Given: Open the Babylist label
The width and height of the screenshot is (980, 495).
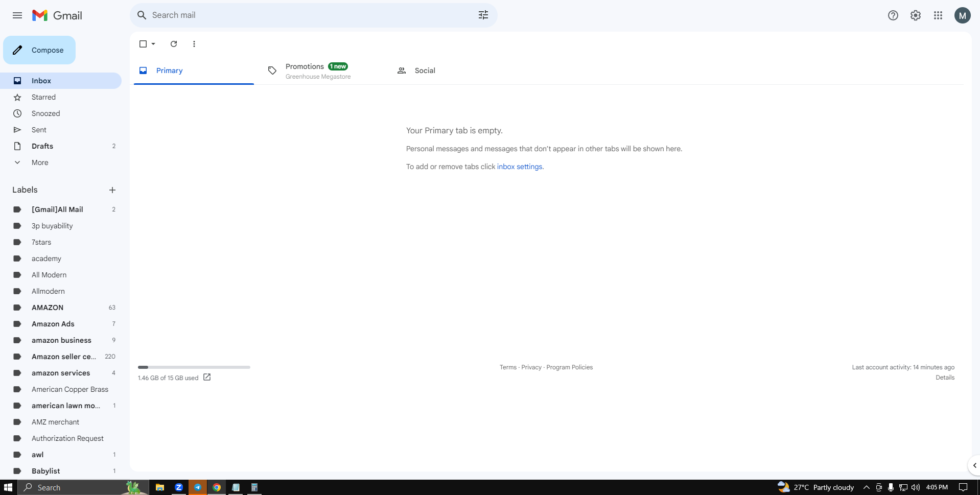Looking at the screenshot, I should [x=61, y=471].
